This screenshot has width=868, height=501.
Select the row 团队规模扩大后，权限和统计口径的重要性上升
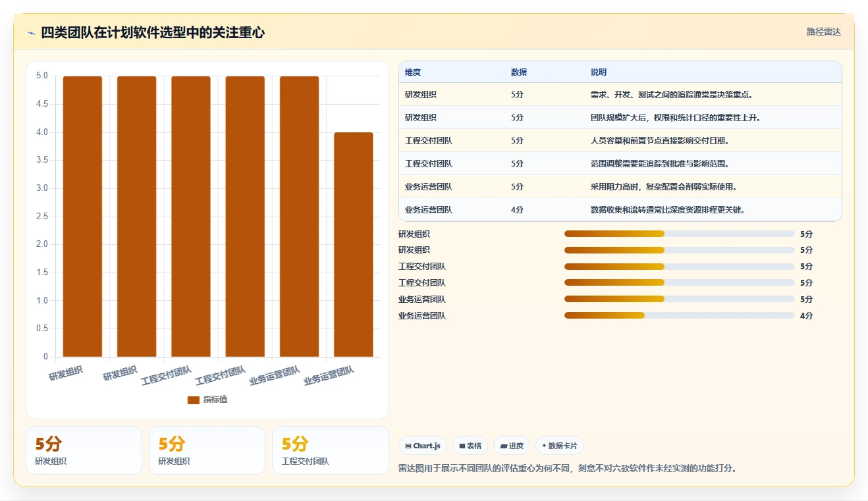620,117
